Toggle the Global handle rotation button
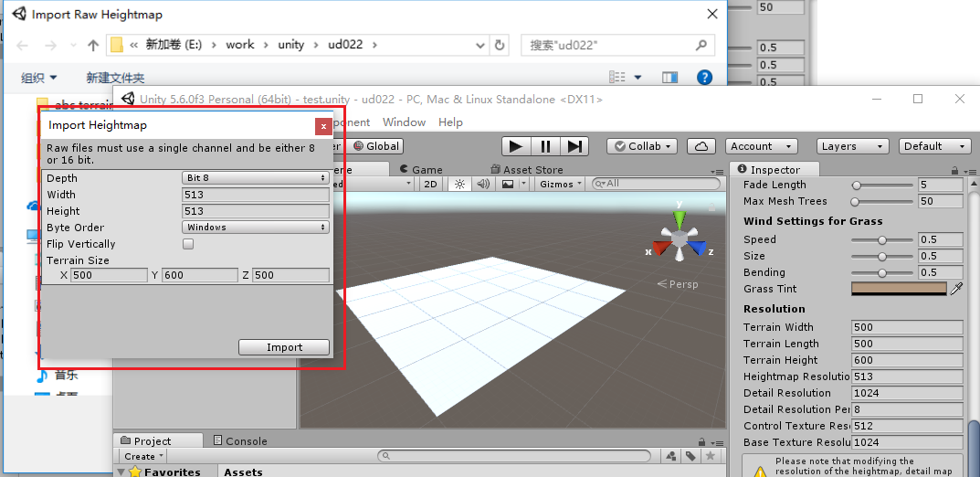The image size is (980, 477). pos(376,146)
